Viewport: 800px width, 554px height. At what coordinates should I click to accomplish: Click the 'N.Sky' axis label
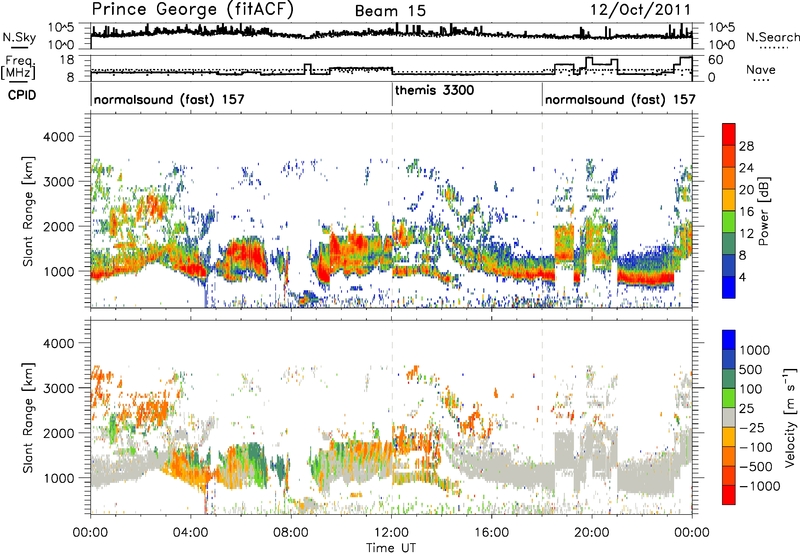19,37
